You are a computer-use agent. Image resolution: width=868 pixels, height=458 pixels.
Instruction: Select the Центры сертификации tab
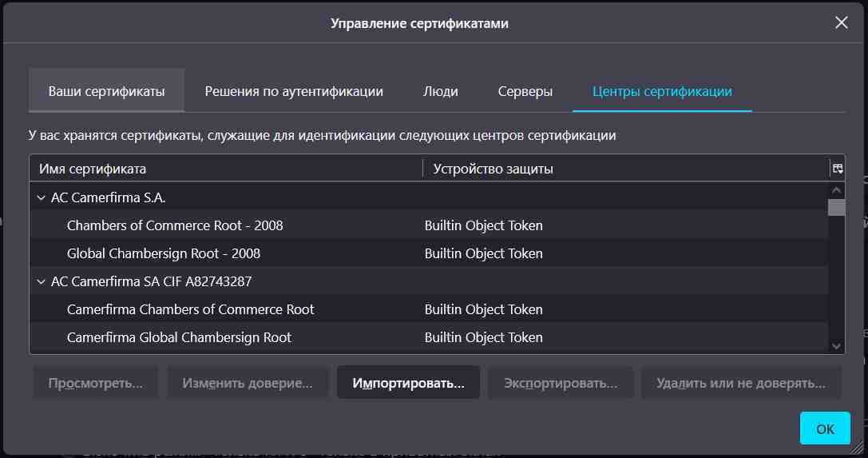click(662, 91)
